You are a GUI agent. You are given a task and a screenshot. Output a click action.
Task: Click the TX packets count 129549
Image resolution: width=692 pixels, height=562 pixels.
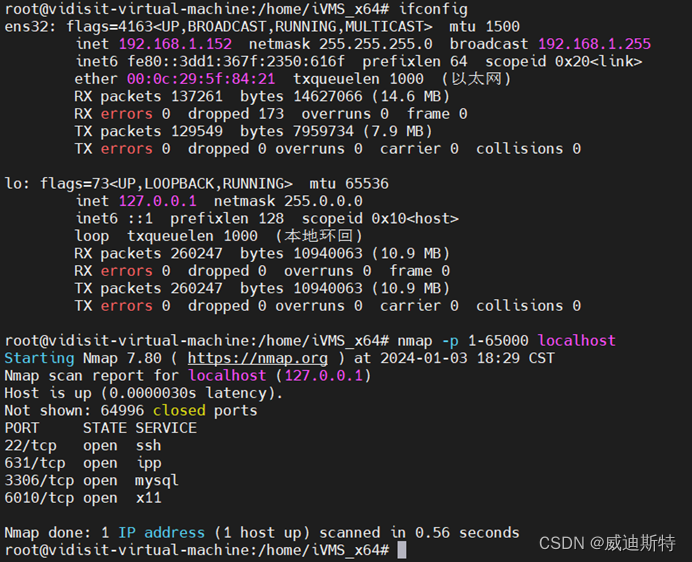[x=197, y=131]
